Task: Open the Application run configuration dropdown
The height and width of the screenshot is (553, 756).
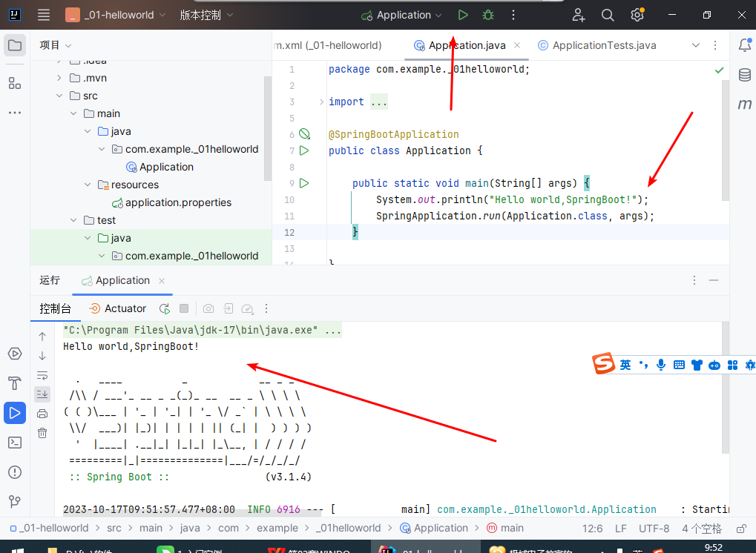Action: 401,15
